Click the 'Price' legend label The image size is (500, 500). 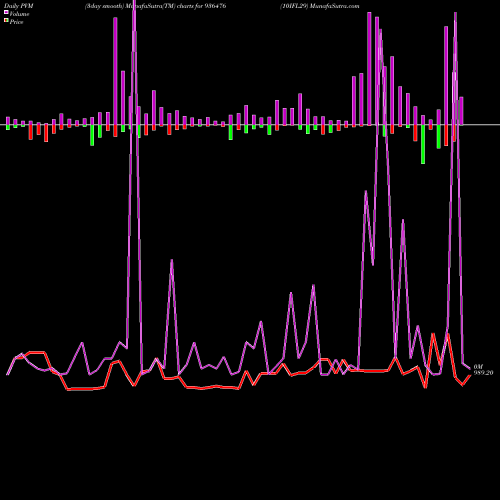[16, 22]
